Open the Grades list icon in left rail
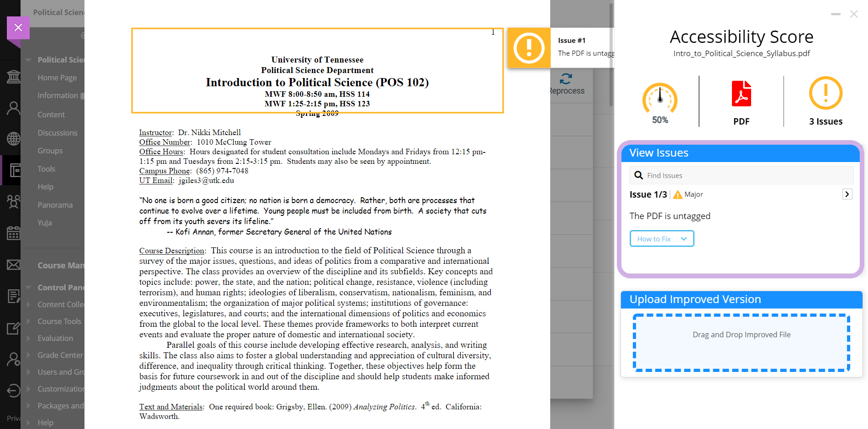The height and width of the screenshot is (429, 868). pyautogui.click(x=14, y=296)
